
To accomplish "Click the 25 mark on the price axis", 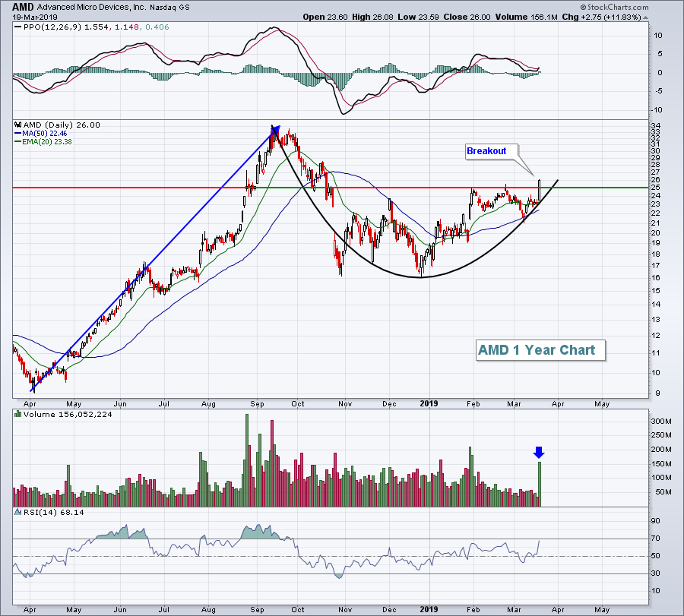I will [x=656, y=188].
